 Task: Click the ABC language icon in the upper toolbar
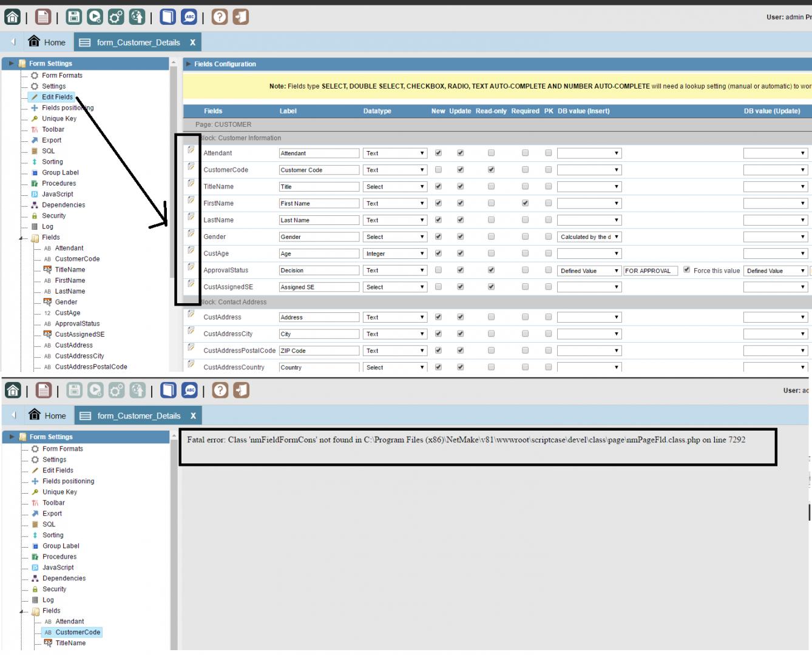(189, 17)
